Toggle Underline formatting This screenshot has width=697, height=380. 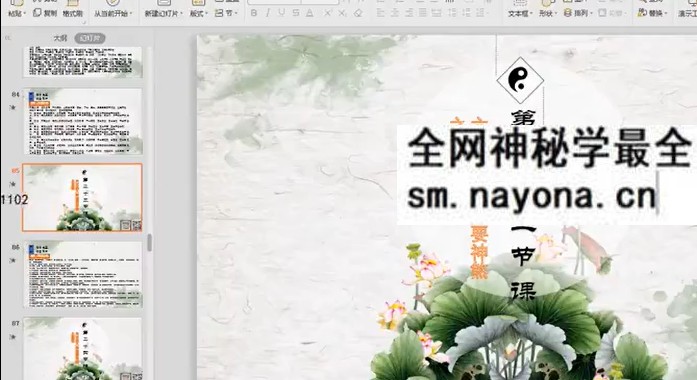tap(281, 13)
